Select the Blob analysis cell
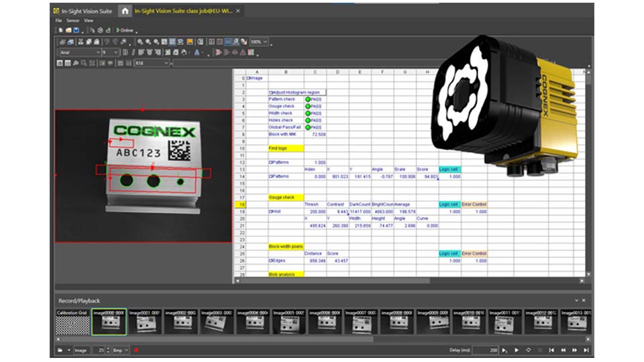Viewport: 644px width, 362px height. tap(286, 274)
